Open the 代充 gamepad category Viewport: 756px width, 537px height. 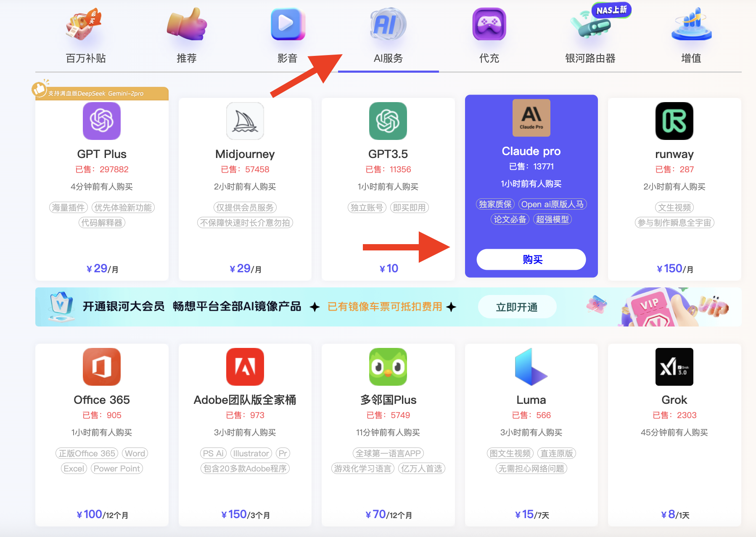point(489,25)
